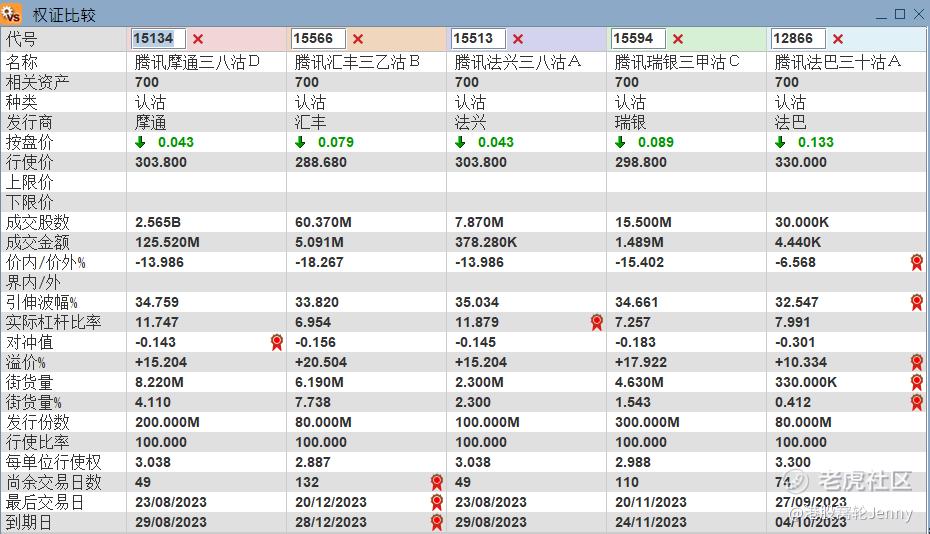930x534 pixels.
Task: Click the turnover value 125.520M
Action: pyautogui.click(x=167, y=243)
